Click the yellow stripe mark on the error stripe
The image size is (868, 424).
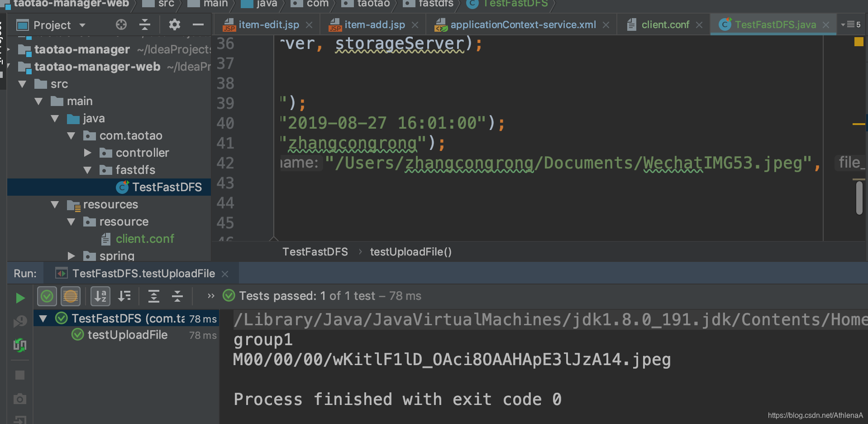click(x=858, y=124)
